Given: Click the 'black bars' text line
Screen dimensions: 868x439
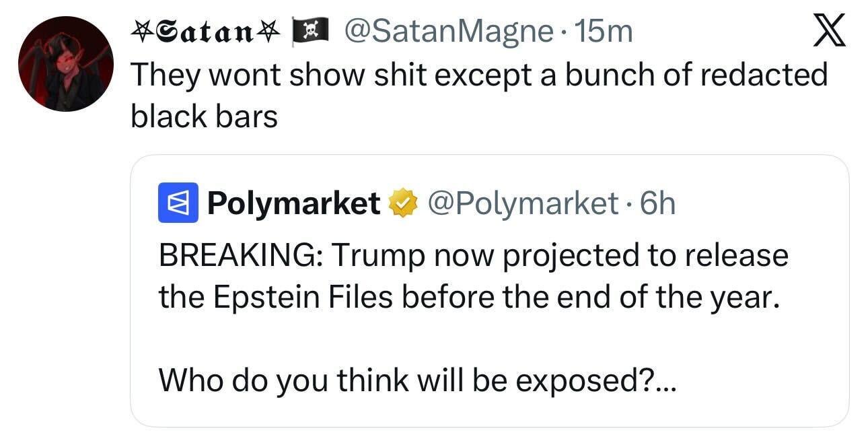Looking at the screenshot, I should coord(204,116).
